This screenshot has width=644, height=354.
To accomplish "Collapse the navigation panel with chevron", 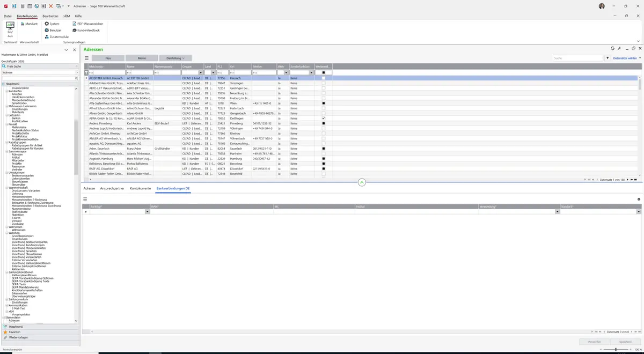I will [x=67, y=49].
